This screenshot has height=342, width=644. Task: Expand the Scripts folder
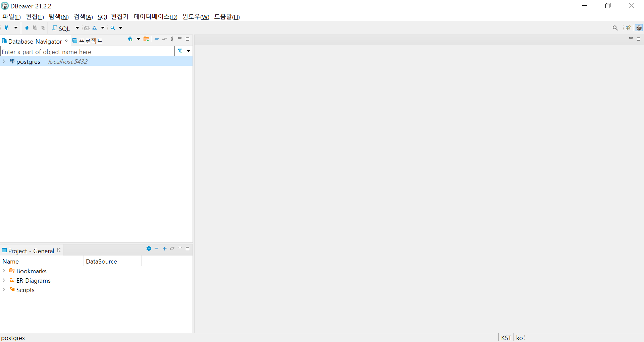click(x=4, y=289)
